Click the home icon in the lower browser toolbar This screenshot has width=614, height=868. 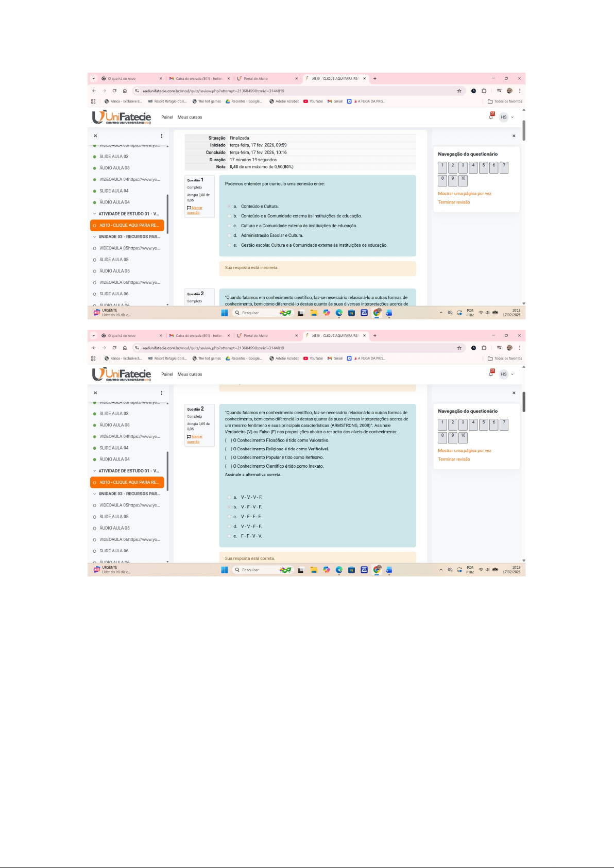125,348
